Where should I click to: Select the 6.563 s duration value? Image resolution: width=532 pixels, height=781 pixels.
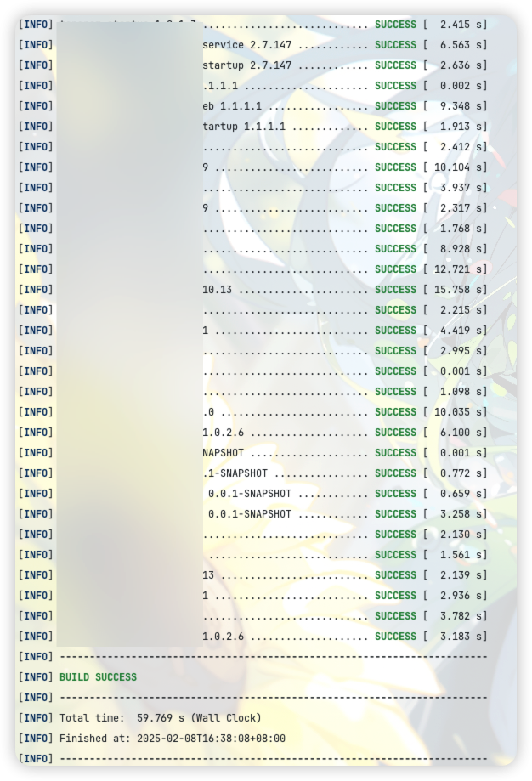[x=461, y=45]
